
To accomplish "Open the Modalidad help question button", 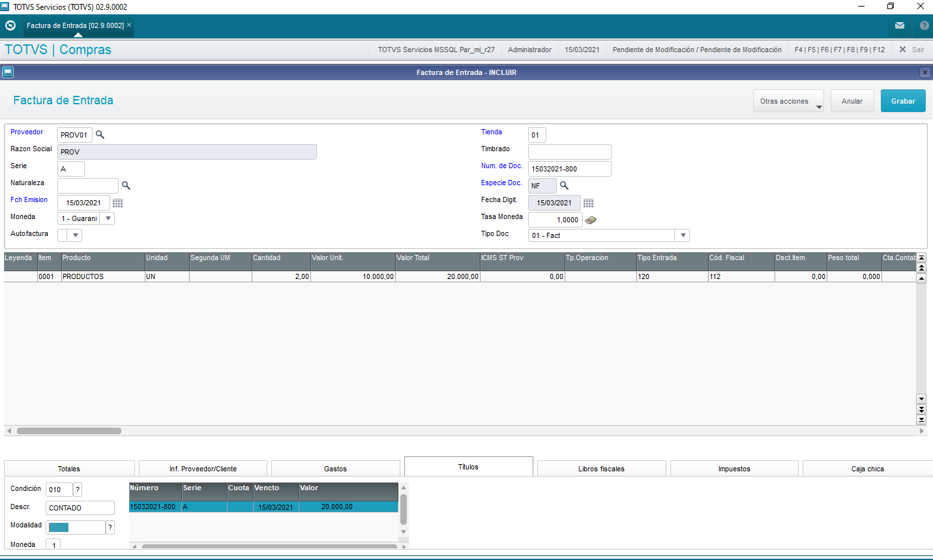I will pyautogui.click(x=110, y=527).
